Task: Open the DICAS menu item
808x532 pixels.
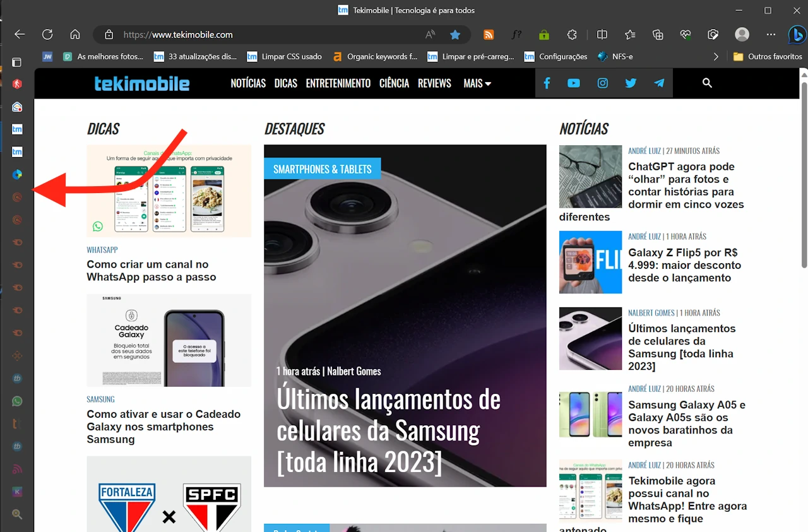Action: coord(286,83)
